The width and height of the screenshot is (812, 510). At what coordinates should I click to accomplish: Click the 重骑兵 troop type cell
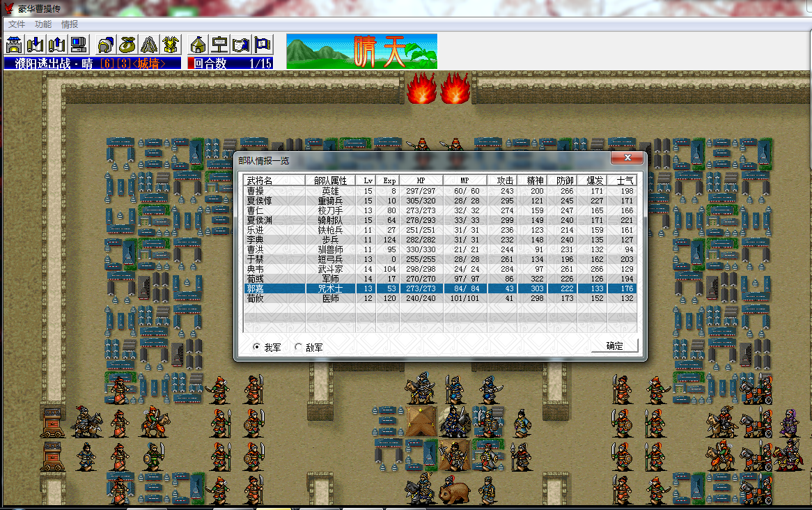click(x=330, y=201)
